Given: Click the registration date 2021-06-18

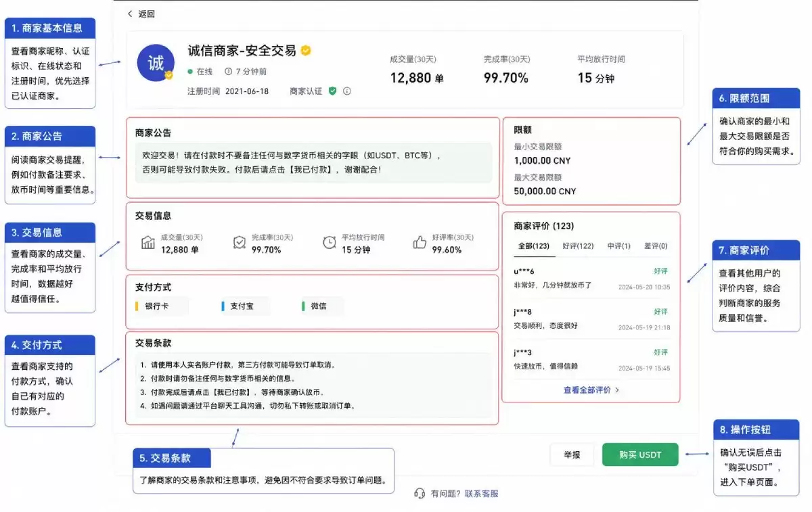Looking at the screenshot, I should pyautogui.click(x=246, y=91).
